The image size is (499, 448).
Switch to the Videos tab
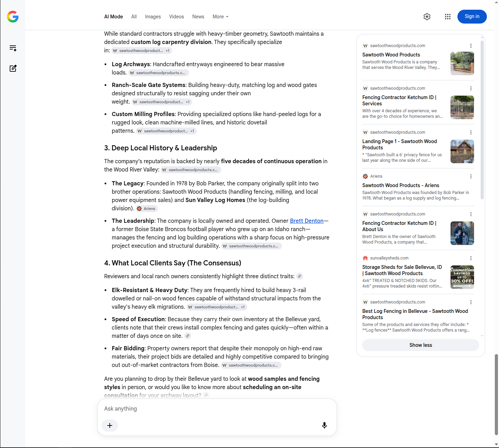point(177,17)
